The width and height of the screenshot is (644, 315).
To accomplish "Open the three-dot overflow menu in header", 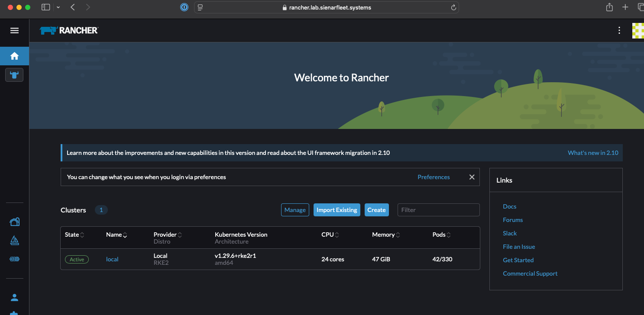I will pos(619,30).
